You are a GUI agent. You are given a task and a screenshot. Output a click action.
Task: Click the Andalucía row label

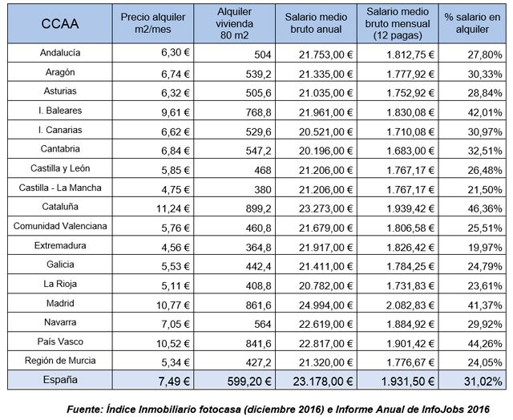tap(59, 53)
